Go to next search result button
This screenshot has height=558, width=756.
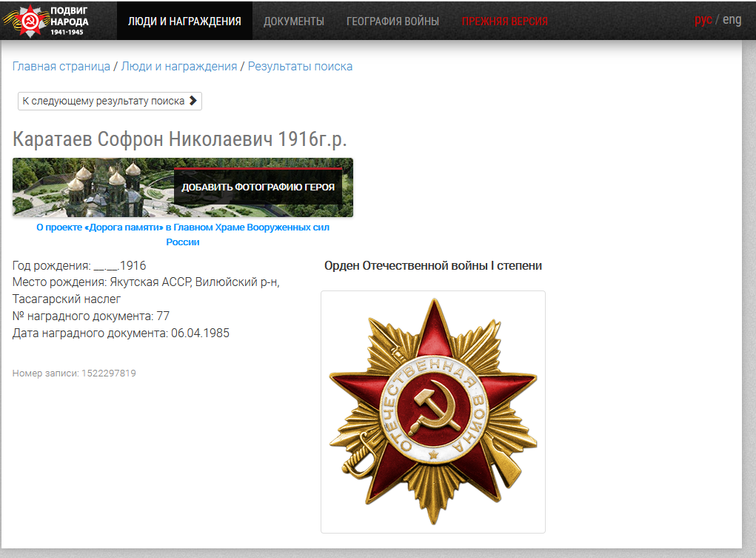[x=110, y=101]
